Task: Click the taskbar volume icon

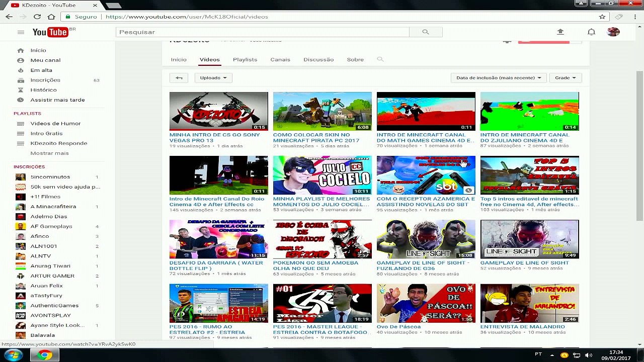Action: coord(588,355)
